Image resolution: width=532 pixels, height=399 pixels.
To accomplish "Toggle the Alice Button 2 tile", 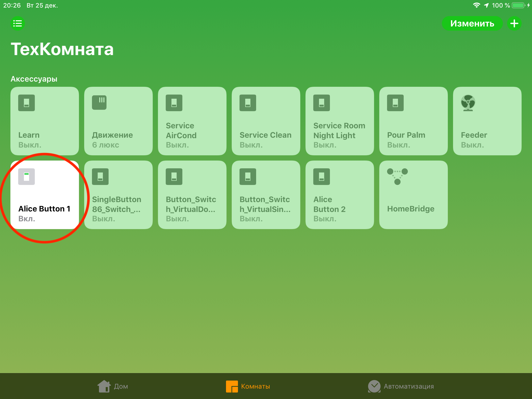I will pos(340,195).
